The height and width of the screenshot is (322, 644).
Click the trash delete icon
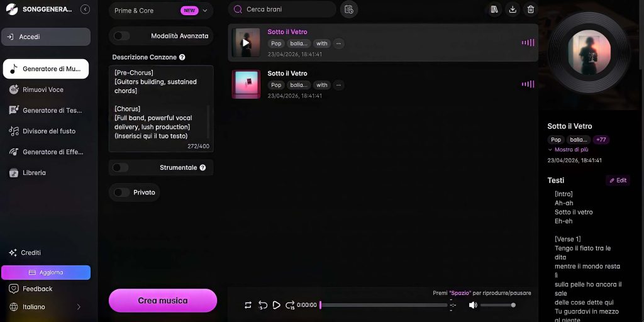(531, 9)
